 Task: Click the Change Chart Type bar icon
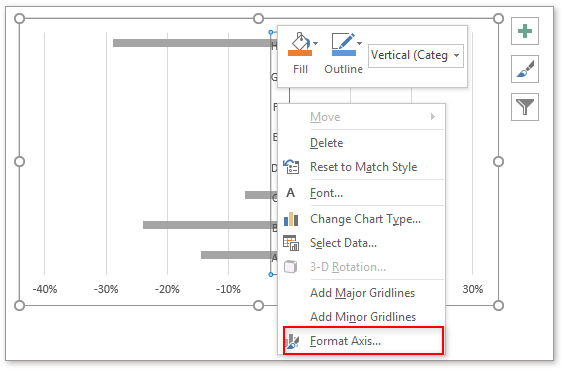[291, 219]
